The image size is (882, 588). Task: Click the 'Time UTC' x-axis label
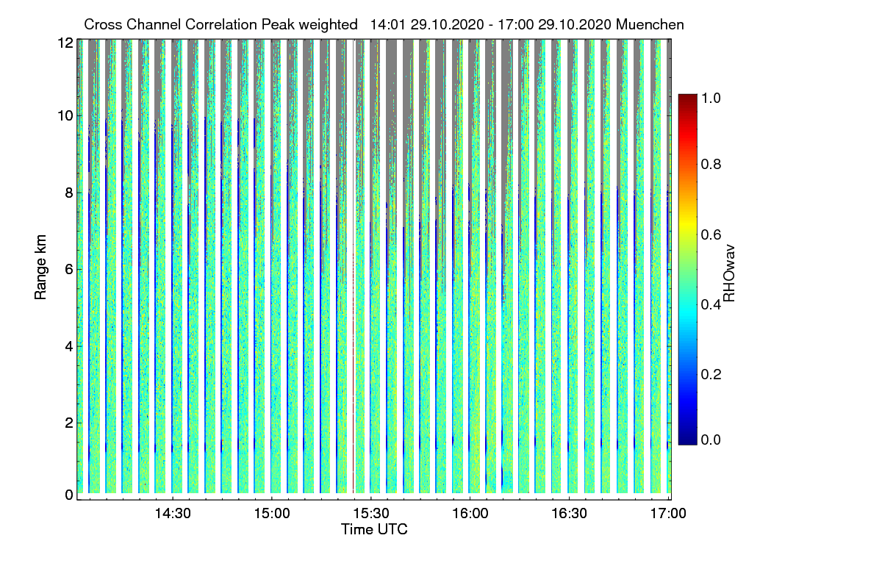(x=373, y=529)
